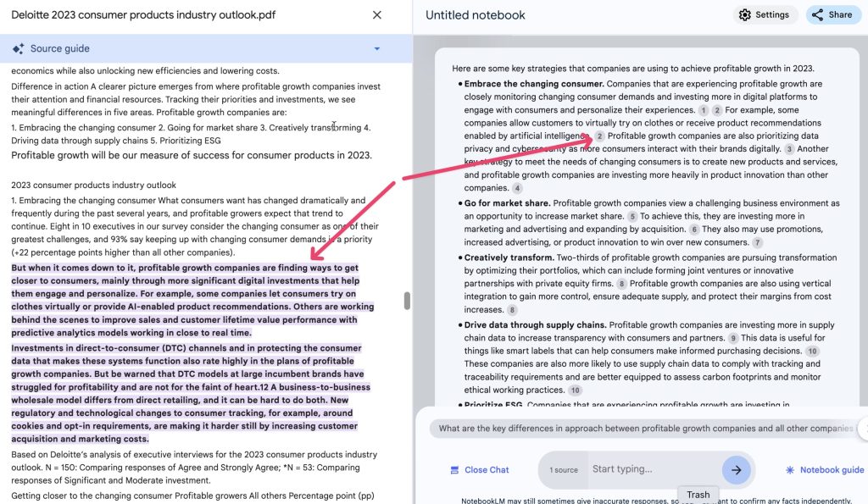Open citation 3 after 'brands digitally'

789,149
